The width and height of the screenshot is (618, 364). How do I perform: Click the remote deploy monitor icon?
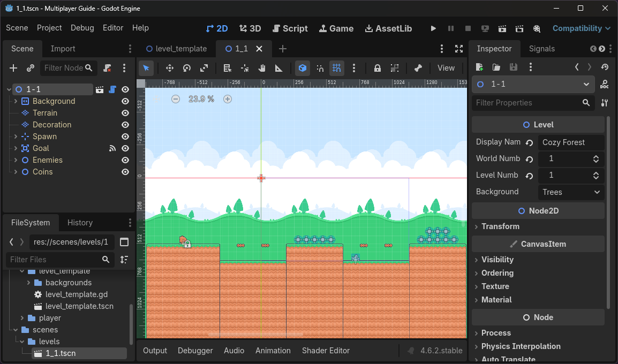click(x=485, y=28)
